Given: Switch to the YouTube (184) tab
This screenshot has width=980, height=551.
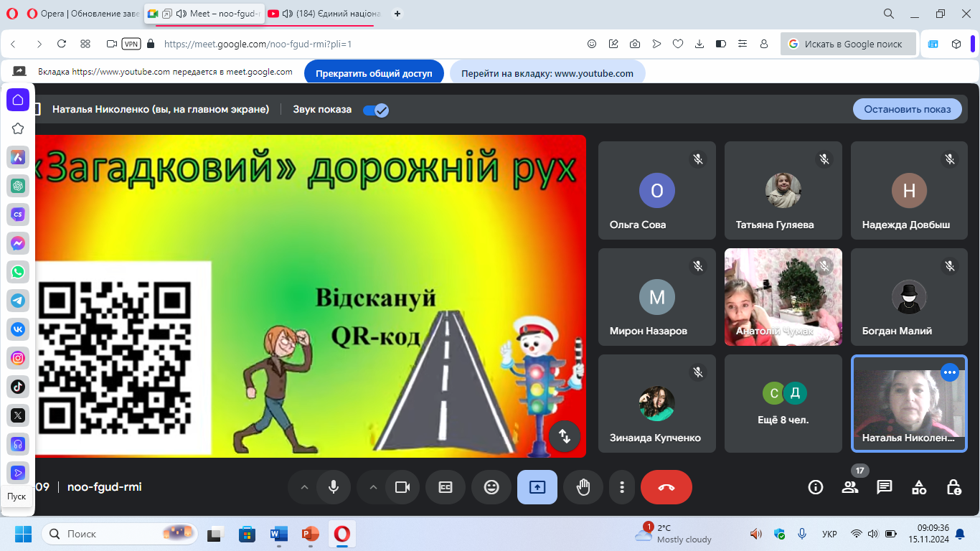Looking at the screenshot, I should (325, 14).
